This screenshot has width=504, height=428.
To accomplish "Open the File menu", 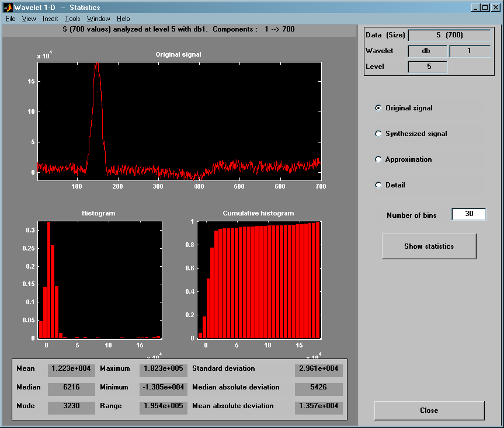I will (x=11, y=19).
